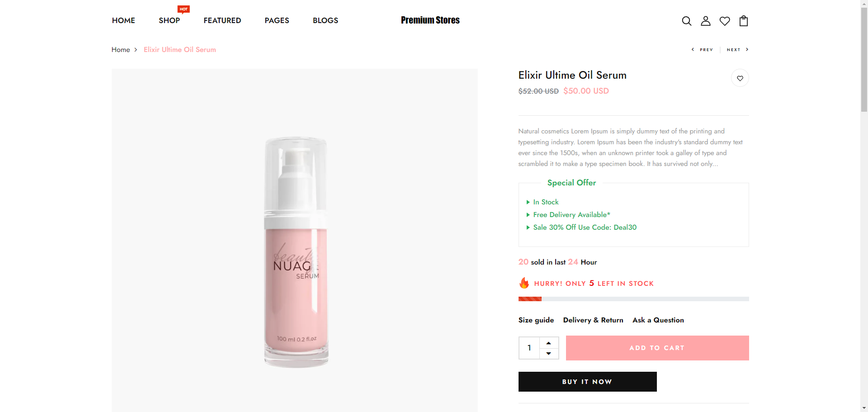Open the search icon in header
868x412 pixels.
tap(686, 21)
